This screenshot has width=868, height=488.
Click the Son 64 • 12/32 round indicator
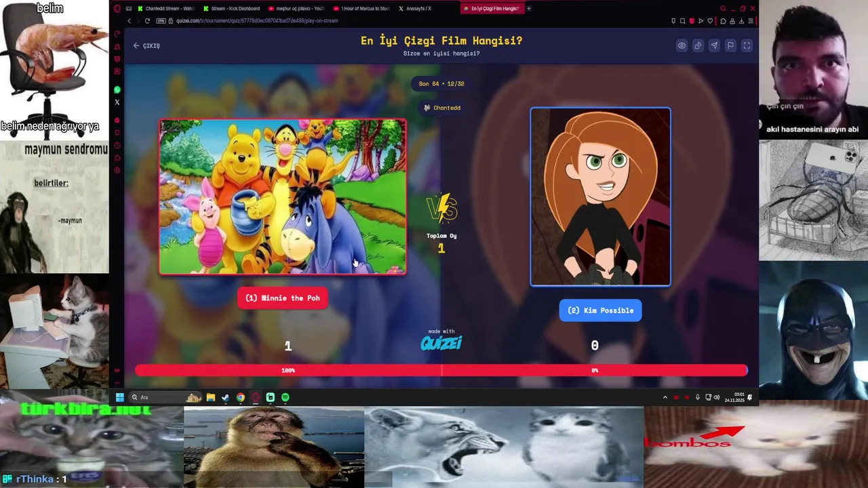tap(441, 84)
